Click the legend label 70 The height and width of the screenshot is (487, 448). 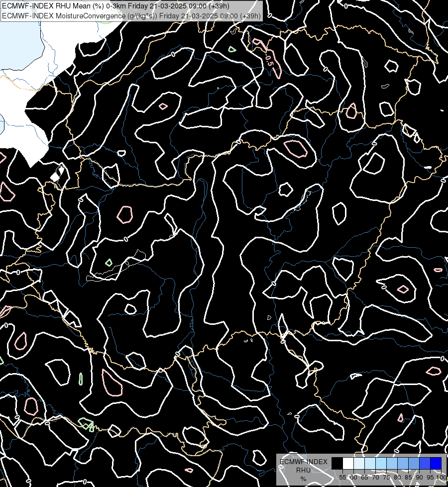[x=375, y=478]
